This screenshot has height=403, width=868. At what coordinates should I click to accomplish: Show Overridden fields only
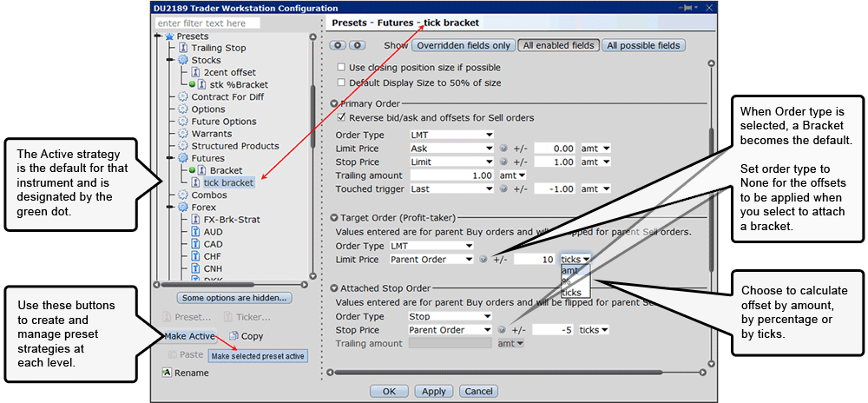point(464,45)
